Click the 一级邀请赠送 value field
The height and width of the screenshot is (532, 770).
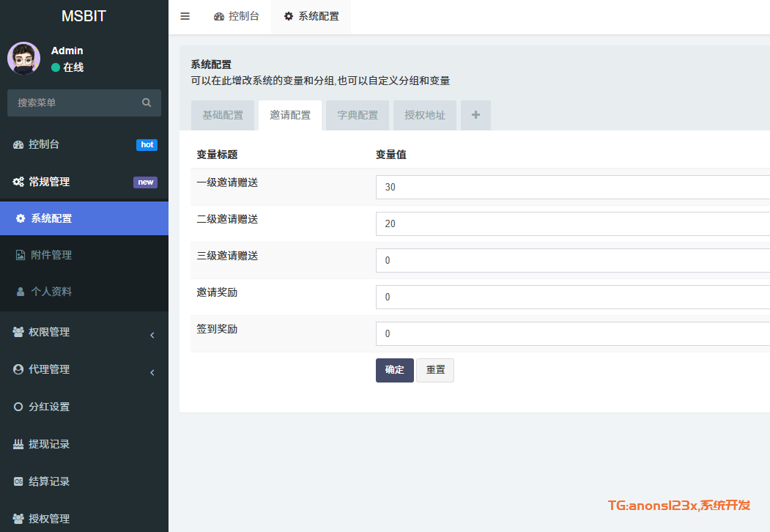(x=571, y=187)
